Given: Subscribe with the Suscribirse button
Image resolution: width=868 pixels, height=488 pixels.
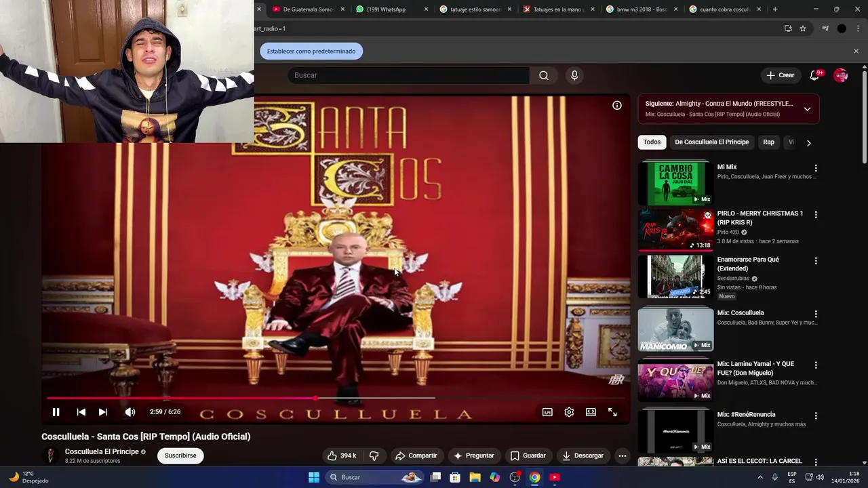Looking at the screenshot, I should pyautogui.click(x=180, y=455).
